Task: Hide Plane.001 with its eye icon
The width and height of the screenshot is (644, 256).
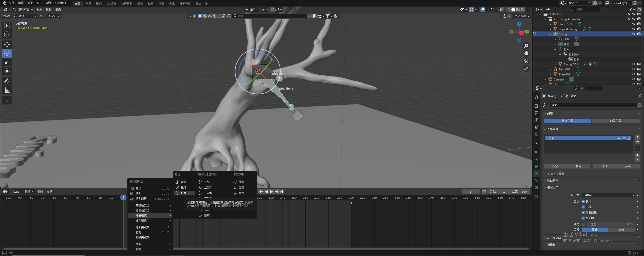Action: [x=634, y=24]
